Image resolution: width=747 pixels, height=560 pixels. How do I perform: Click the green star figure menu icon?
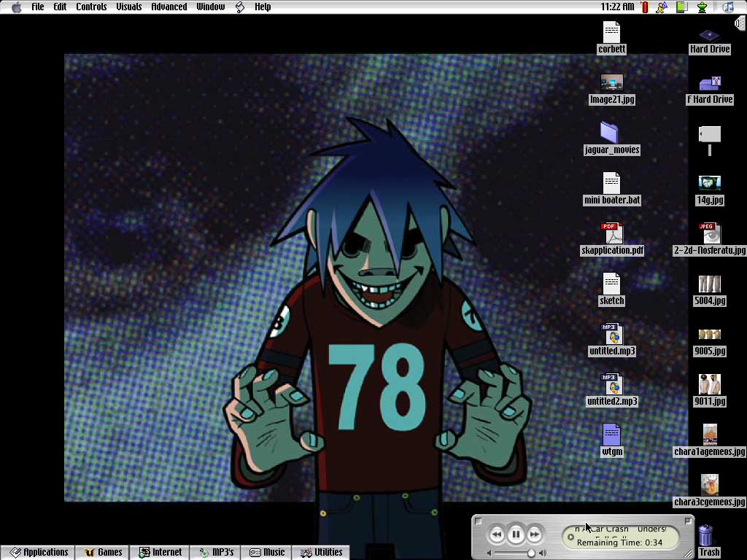coord(703,7)
